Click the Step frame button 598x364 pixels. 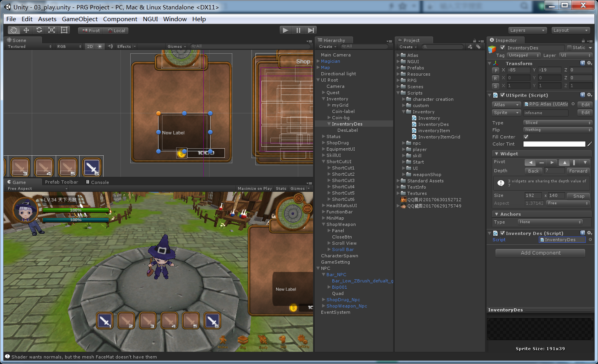pyautogui.click(x=311, y=30)
